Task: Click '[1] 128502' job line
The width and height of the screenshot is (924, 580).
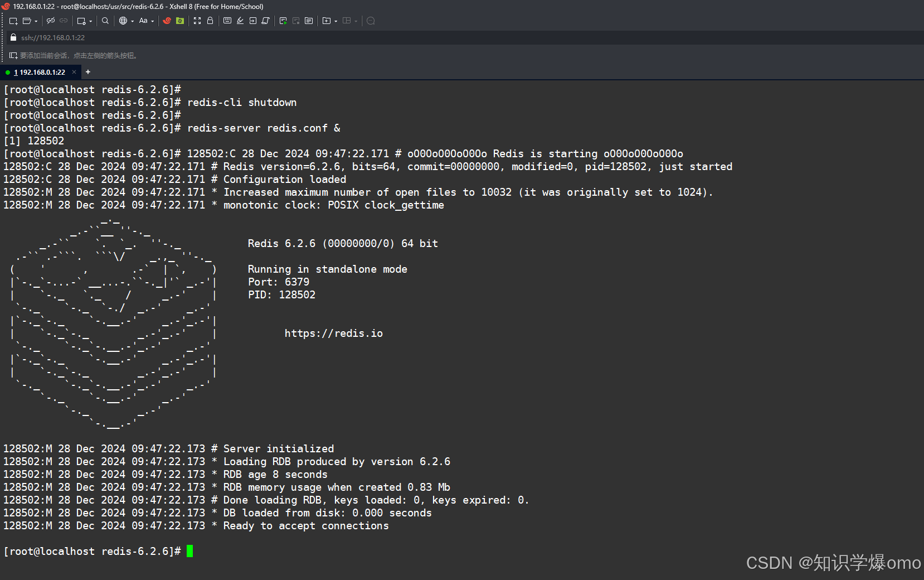Action: pyautogui.click(x=34, y=141)
